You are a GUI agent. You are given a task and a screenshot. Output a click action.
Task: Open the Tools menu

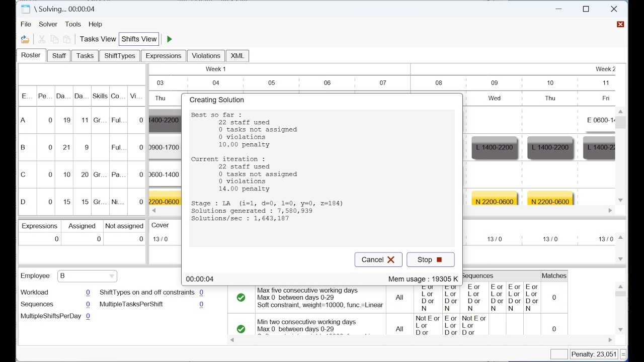[73, 24]
